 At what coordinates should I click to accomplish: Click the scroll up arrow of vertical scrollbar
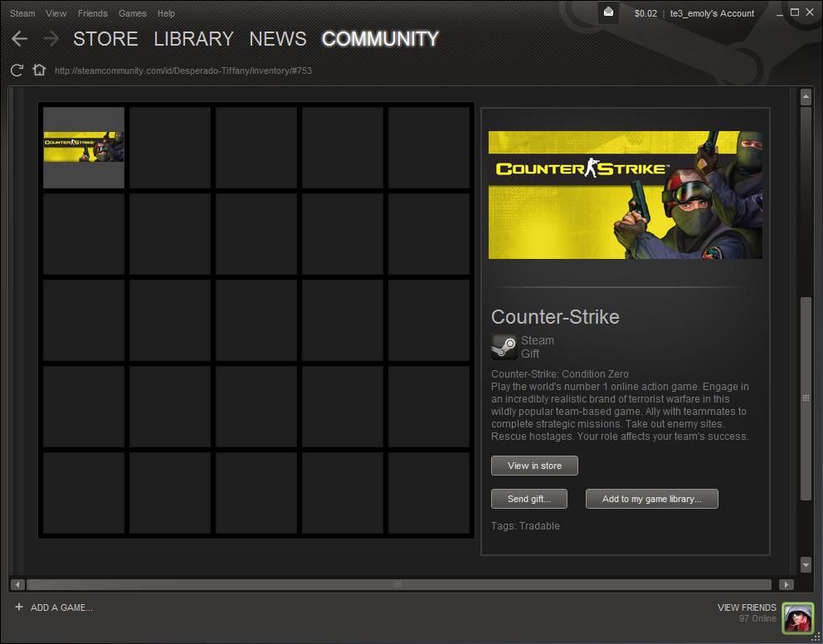(x=806, y=97)
